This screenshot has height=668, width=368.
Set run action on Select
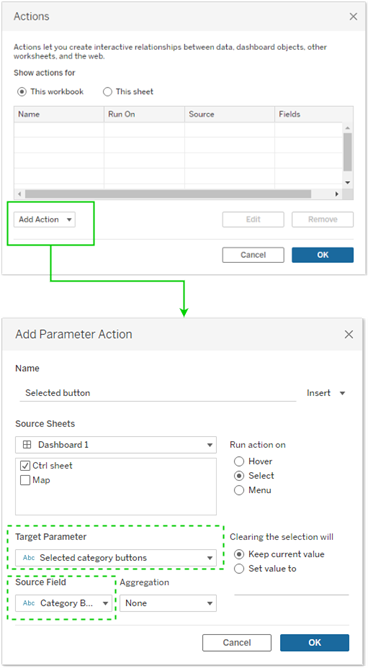coord(239,475)
